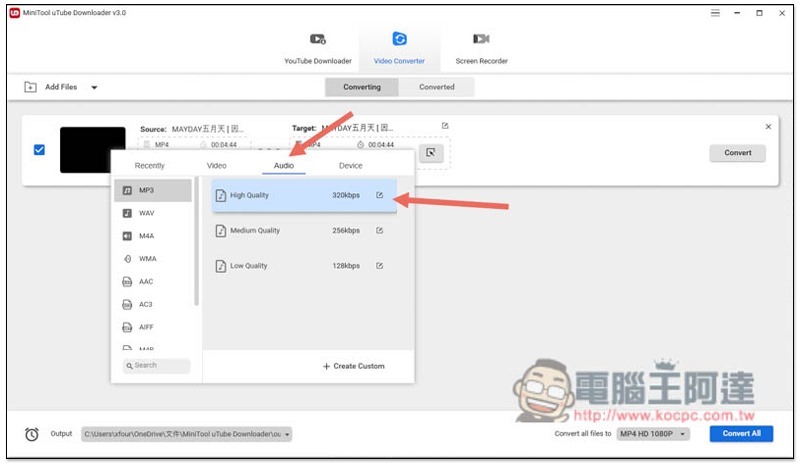Viewport: 800px width, 464px height.
Task: Select MP3 audio format
Action: click(x=153, y=190)
